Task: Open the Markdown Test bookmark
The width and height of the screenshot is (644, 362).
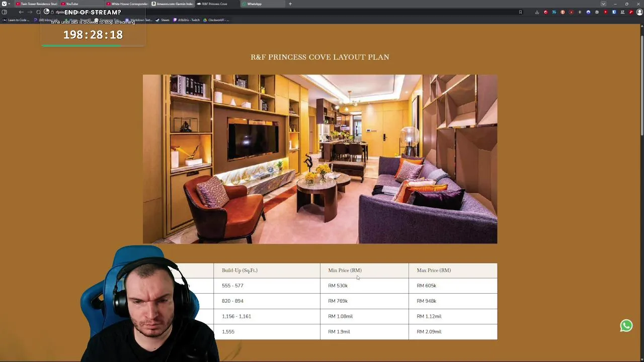Action: [x=139, y=20]
